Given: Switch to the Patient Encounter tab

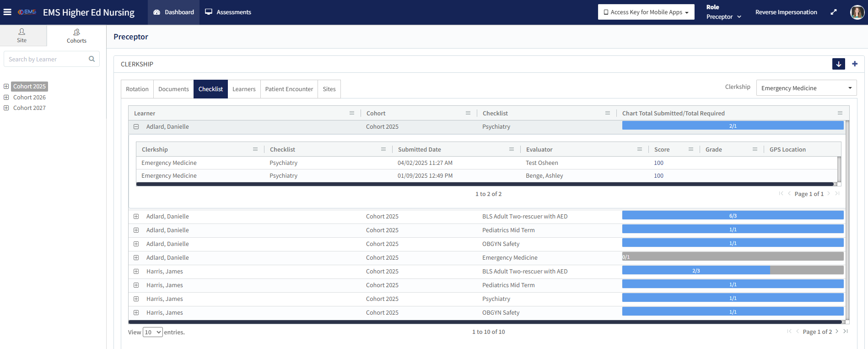Looking at the screenshot, I should (289, 89).
